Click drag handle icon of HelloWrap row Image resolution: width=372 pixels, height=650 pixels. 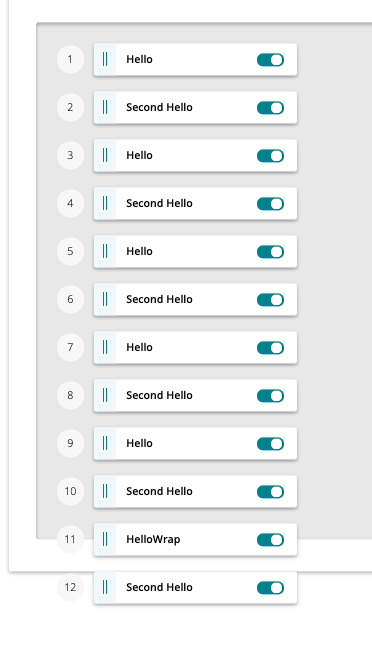pyautogui.click(x=105, y=539)
